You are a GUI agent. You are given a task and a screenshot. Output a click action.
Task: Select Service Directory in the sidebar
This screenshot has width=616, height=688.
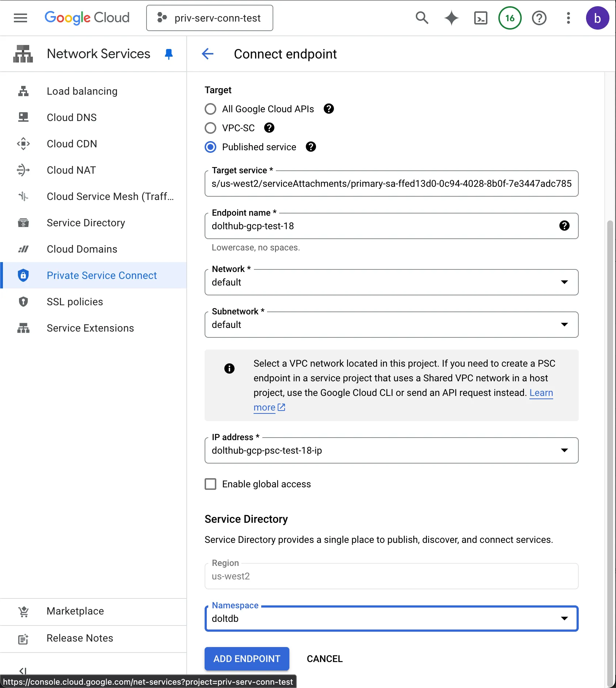86,223
